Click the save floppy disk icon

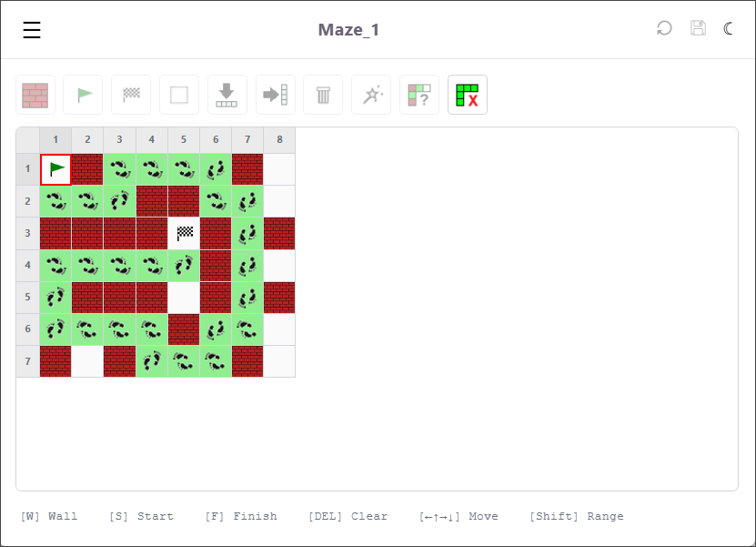coord(698,28)
